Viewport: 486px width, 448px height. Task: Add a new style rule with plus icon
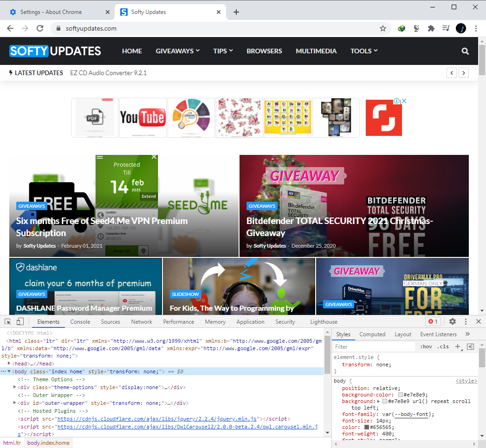pos(458,347)
